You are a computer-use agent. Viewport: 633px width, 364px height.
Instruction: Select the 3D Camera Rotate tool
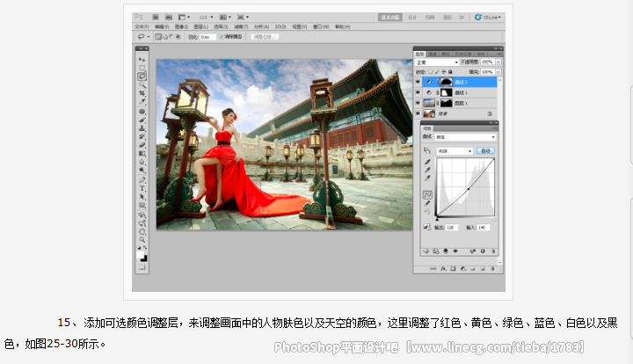(142, 223)
